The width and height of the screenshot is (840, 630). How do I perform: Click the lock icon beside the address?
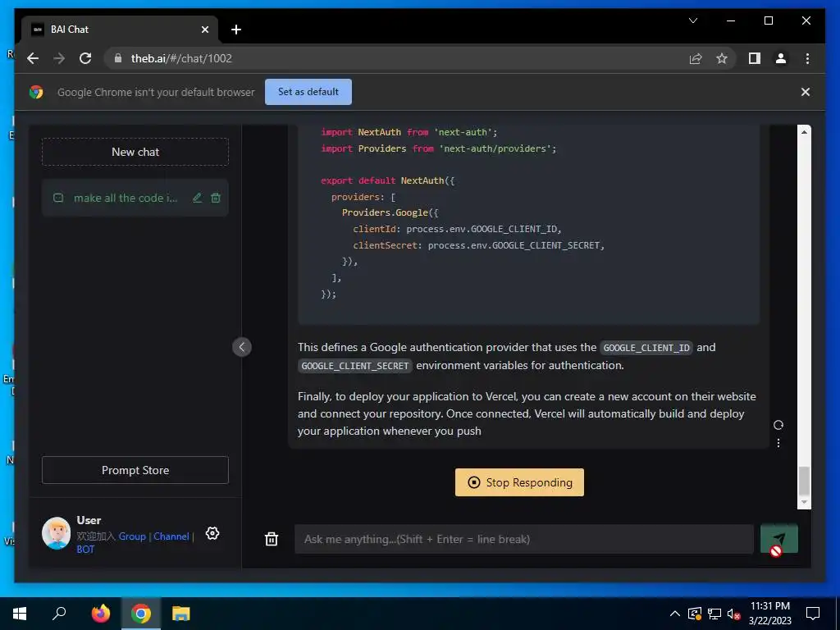[x=118, y=58]
